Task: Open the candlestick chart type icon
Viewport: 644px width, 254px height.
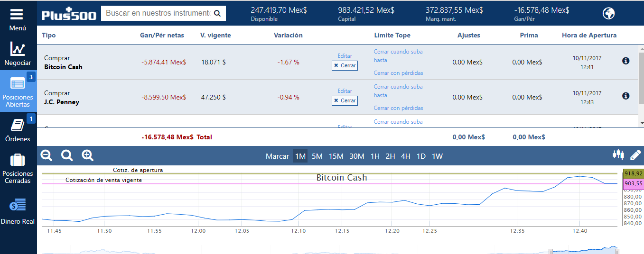Action: pyautogui.click(x=618, y=155)
